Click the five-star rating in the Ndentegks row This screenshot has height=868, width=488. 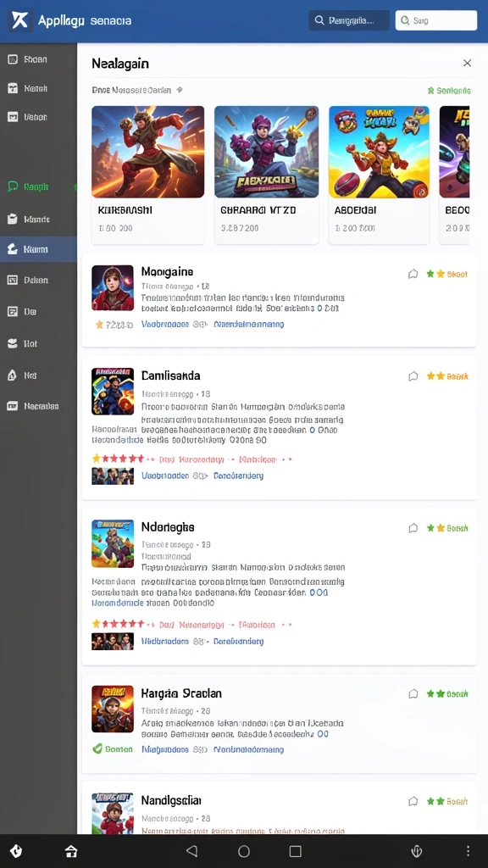[x=118, y=624]
